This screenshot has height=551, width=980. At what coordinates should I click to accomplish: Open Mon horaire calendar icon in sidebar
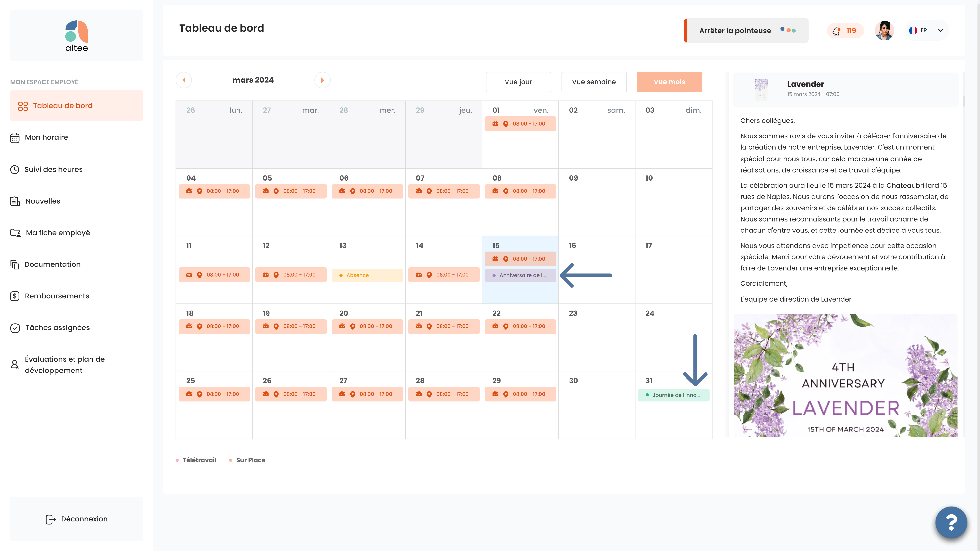click(15, 138)
